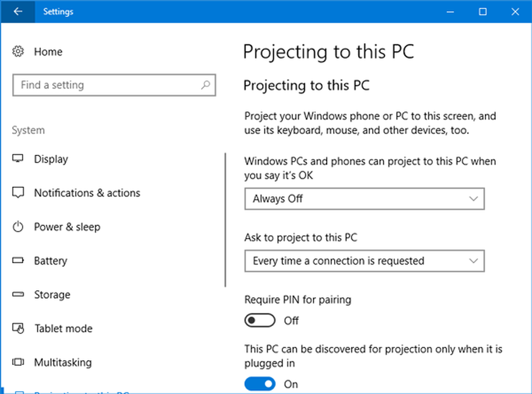
Task: Click the Tablet mode icon
Action: tap(18, 329)
